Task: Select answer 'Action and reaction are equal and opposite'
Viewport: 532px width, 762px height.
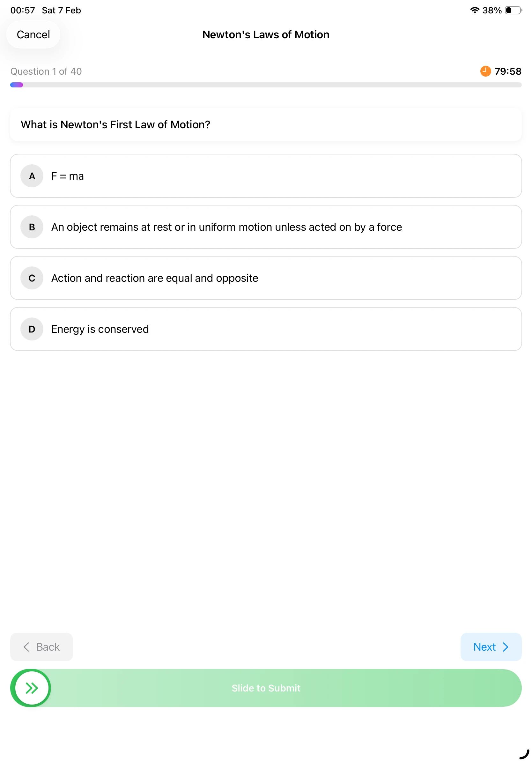Action: coord(265,278)
